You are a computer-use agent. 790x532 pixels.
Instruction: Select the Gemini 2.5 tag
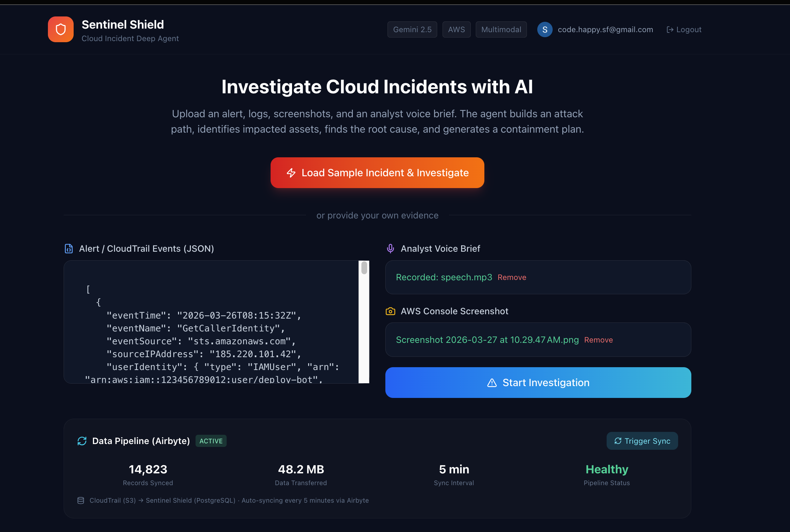point(412,30)
